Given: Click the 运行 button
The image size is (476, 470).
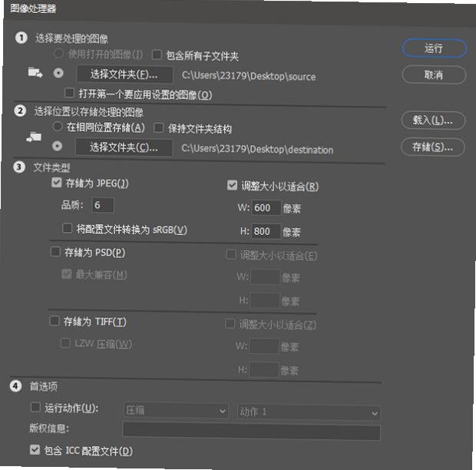Looking at the screenshot, I should point(434,48).
